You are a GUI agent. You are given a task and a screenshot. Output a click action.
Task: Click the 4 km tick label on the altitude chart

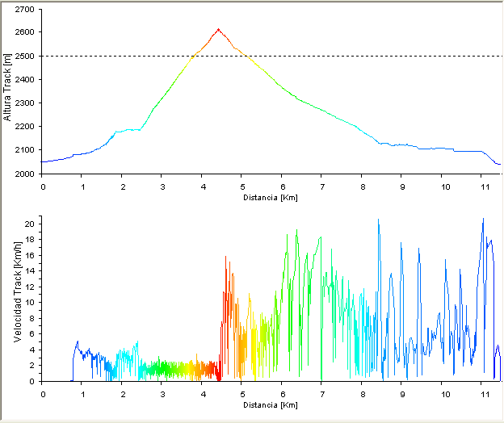204,187
